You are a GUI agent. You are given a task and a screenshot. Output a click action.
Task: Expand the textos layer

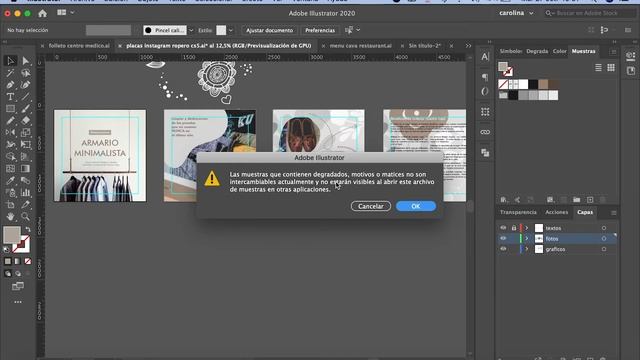pyautogui.click(x=527, y=228)
